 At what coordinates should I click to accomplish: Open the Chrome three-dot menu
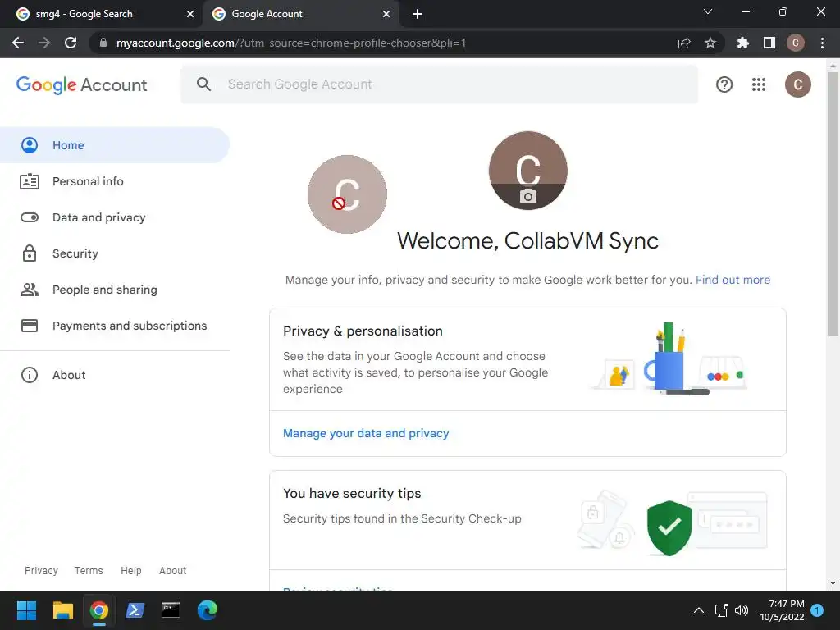pos(822,43)
